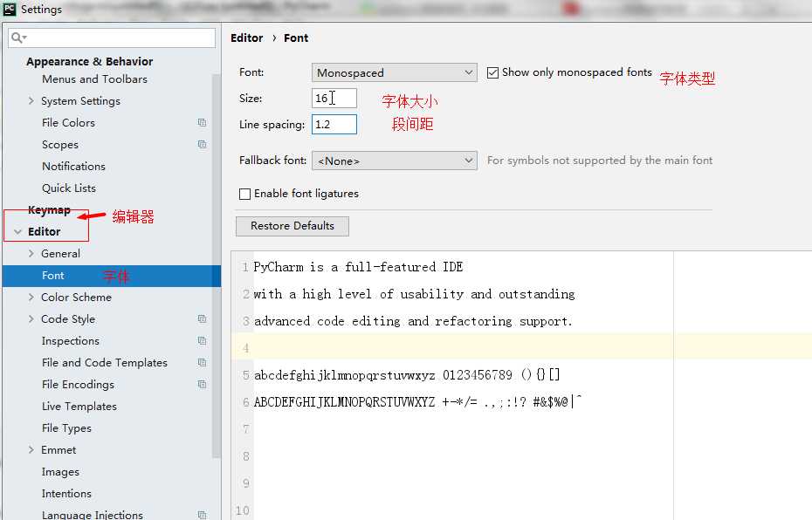Open Notifications settings page

point(73,166)
